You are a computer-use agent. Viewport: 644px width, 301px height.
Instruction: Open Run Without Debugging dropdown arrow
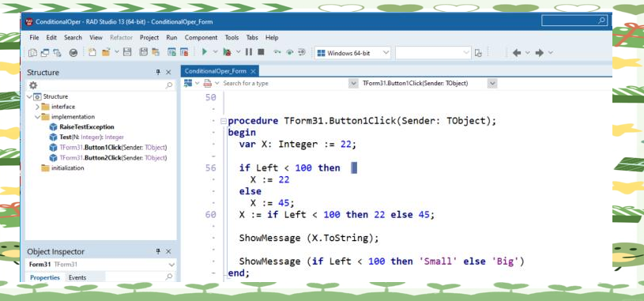click(x=238, y=52)
